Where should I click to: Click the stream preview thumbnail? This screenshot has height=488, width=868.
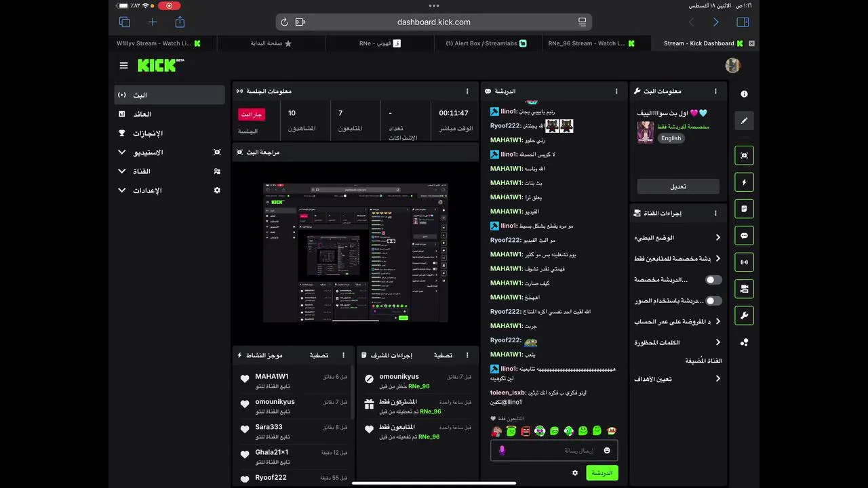pyautogui.click(x=355, y=252)
